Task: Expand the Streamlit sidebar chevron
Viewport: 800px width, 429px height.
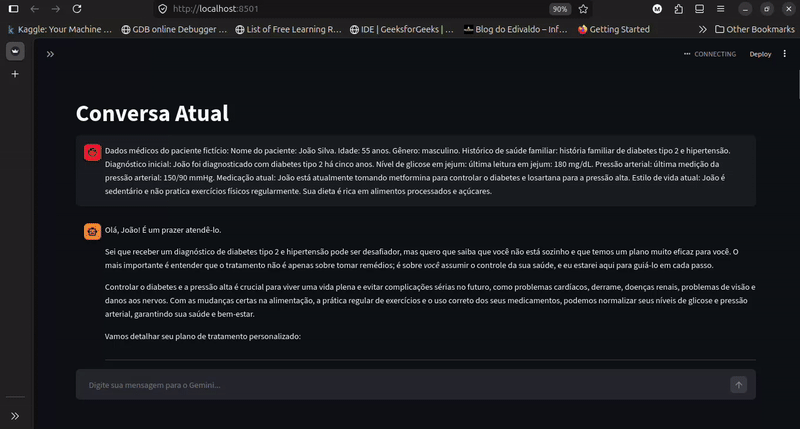Action: [x=50, y=54]
